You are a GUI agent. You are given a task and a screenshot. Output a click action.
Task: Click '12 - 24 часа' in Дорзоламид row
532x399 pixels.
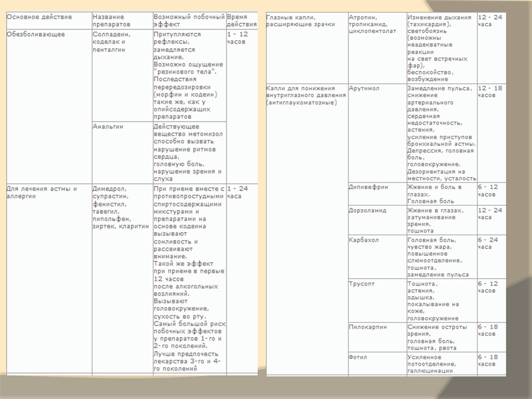pyautogui.click(x=491, y=220)
